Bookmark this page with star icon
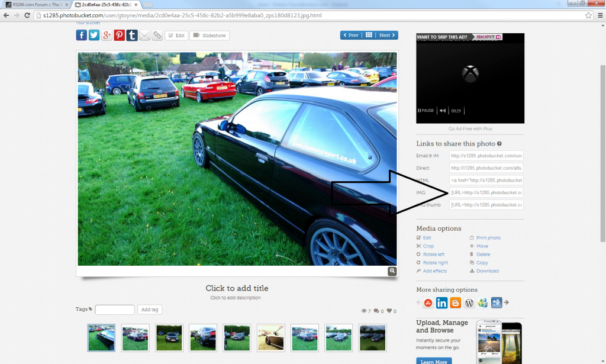Image resolution: width=606 pixels, height=364 pixels. (x=588, y=15)
